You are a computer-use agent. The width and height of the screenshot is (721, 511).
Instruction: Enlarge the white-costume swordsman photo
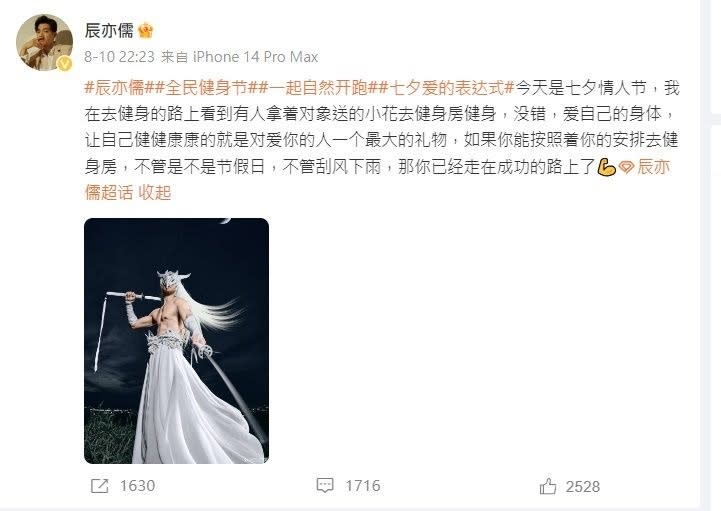(x=177, y=341)
